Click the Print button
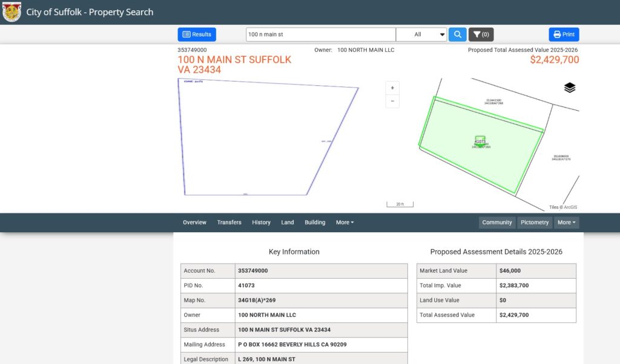This screenshot has height=364, width=620. pos(564,34)
